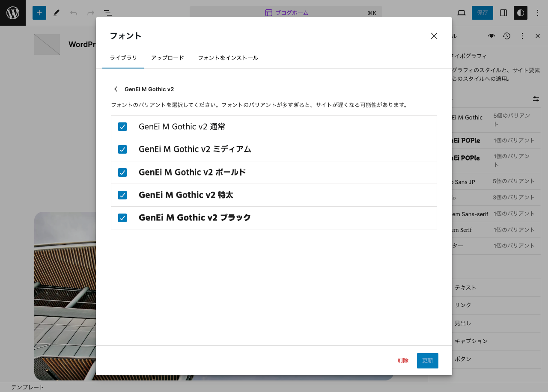The image size is (548, 392).
Task: Open the 見出し element settings
Action: (497, 323)
